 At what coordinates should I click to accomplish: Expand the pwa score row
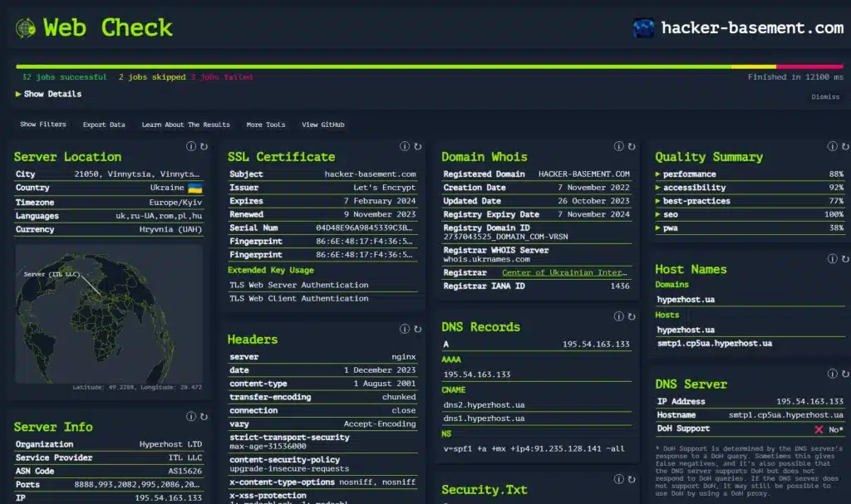click(749, 228)
